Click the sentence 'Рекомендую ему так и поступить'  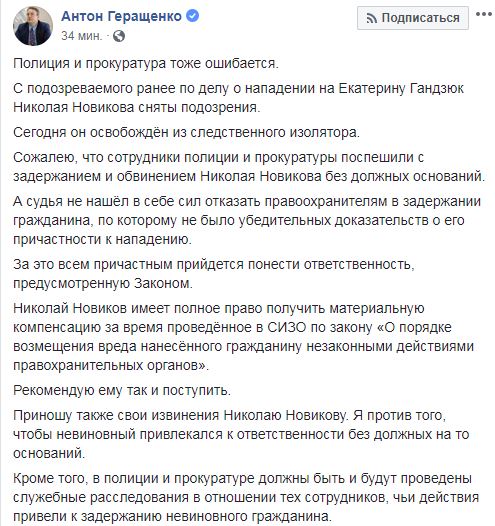click(122, 390)
